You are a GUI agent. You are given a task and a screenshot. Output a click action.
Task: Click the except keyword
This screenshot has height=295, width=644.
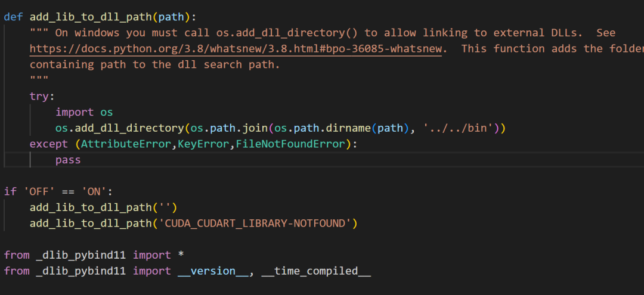[x=49, y=144]
